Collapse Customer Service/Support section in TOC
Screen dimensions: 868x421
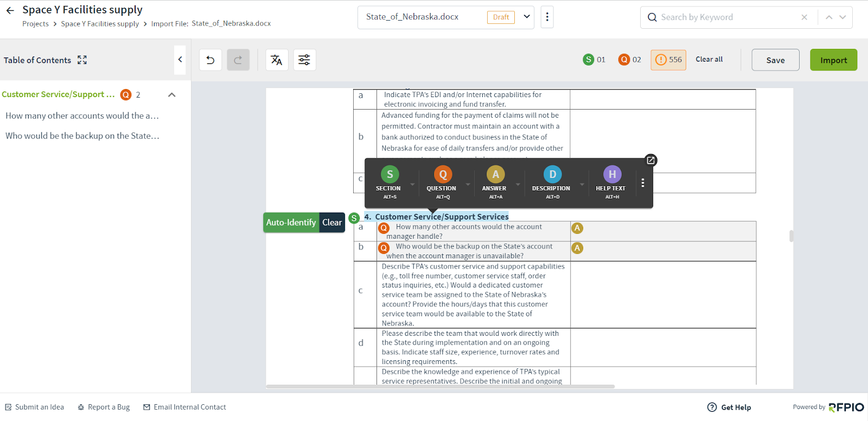(172, 95)
